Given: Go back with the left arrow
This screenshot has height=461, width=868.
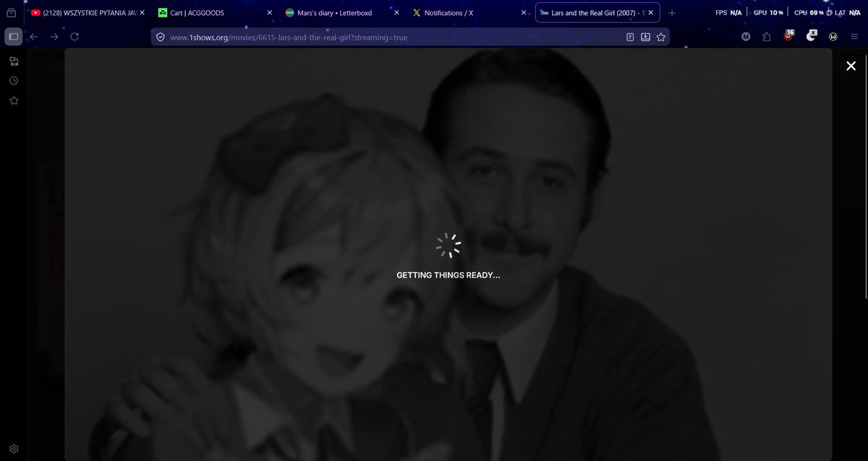Looking at the screenshot, I should 34,37.
